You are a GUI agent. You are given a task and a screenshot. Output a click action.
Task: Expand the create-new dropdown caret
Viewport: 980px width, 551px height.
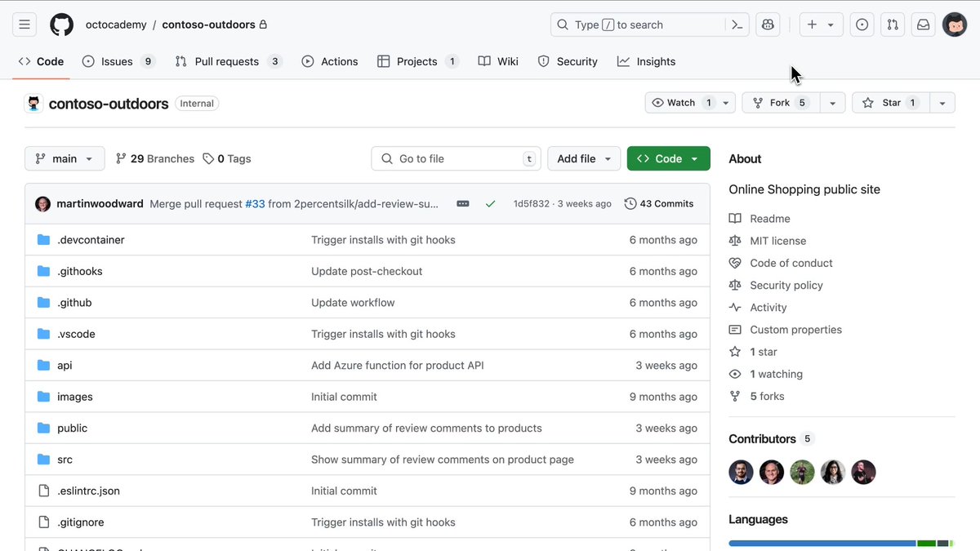[831, 24]
